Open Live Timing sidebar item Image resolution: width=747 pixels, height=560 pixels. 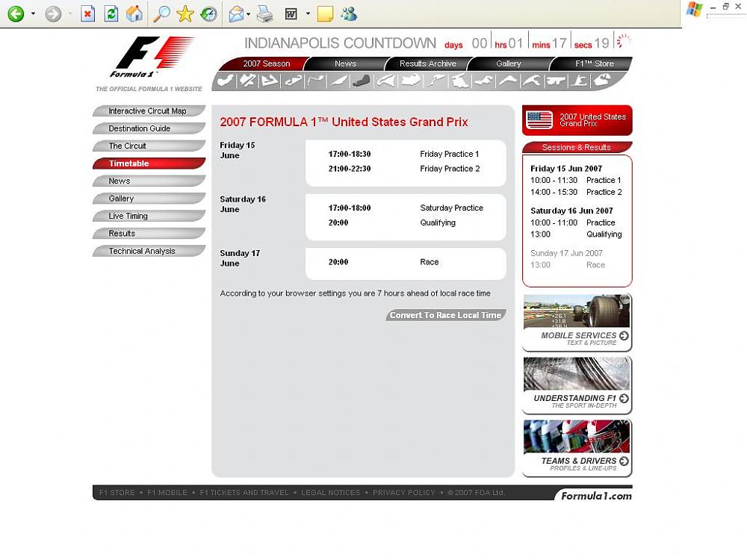[149, 216]
